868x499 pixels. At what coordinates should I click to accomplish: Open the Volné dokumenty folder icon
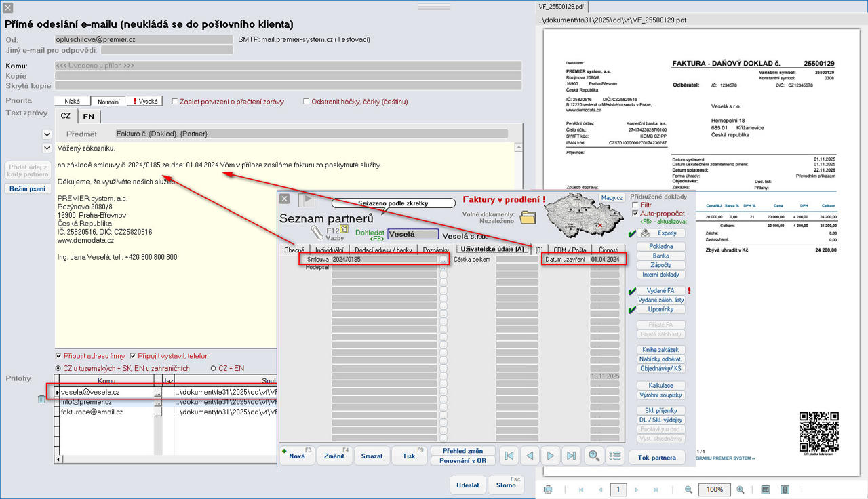click(528, 218)
